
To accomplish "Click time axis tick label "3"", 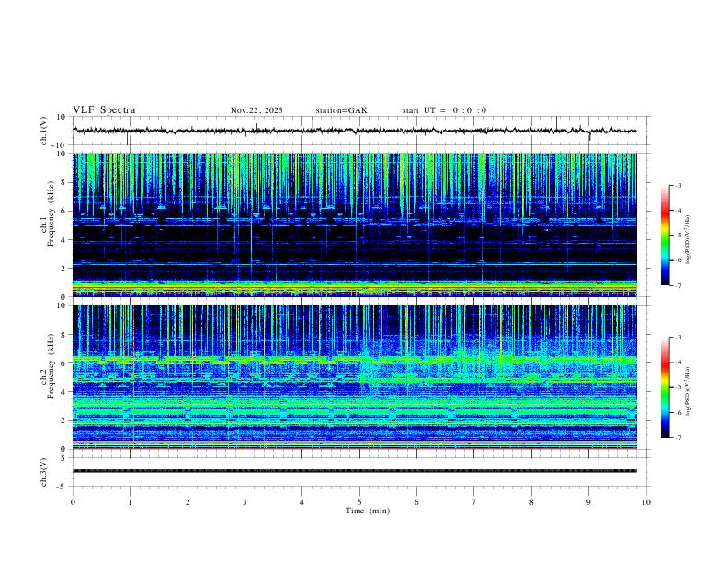I will [245, 502].
